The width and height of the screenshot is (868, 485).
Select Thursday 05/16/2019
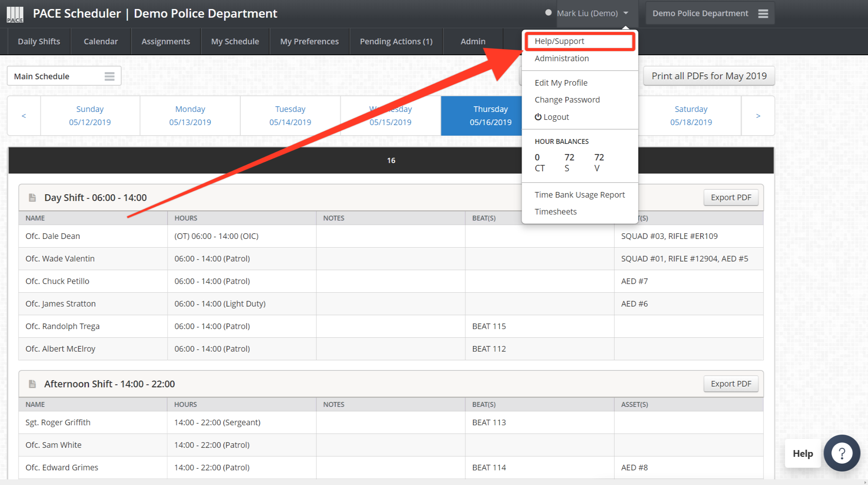[x=482, y=116]
